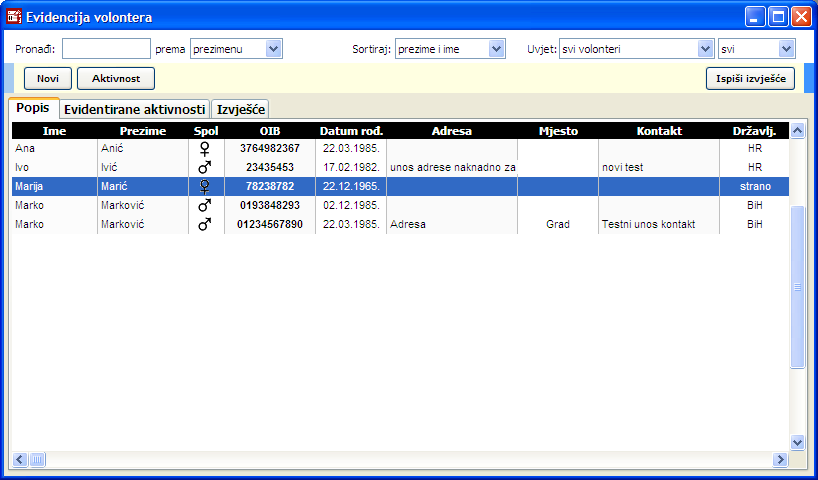Click the vertical scrollbar thumb
This screenshot has width=818, height=480.
coord(797,288)
